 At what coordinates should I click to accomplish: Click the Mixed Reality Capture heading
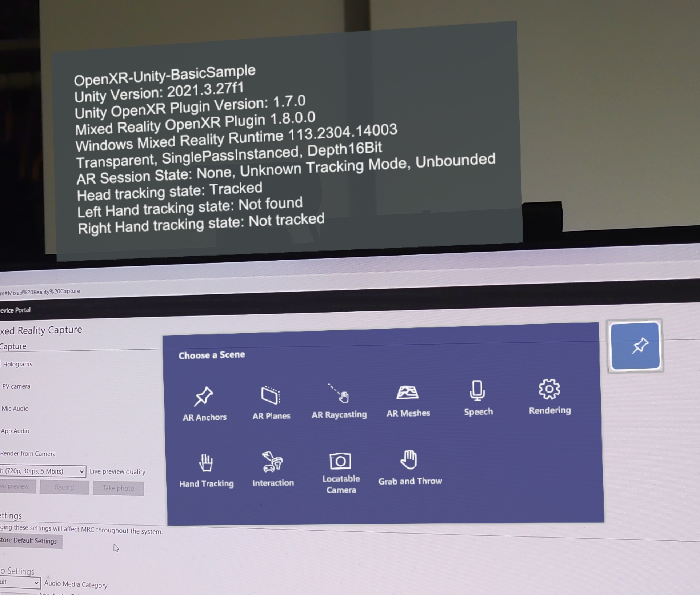pos(41,330)
